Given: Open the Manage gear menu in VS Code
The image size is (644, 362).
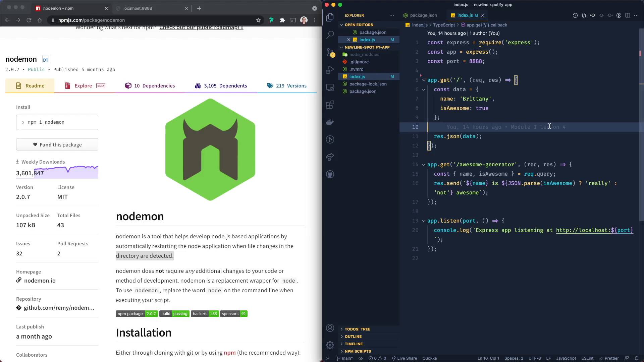Looking at the screenshot, I should [330, 345].
